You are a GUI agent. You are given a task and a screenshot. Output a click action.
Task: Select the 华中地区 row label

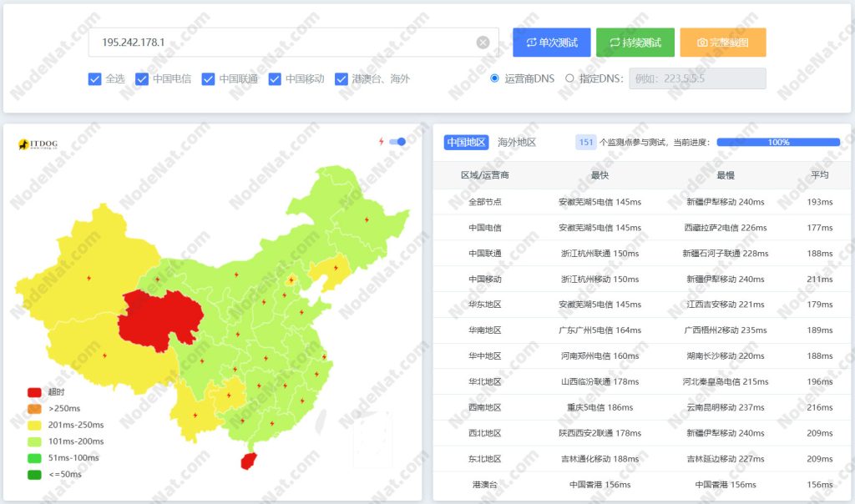coord(485,355)
